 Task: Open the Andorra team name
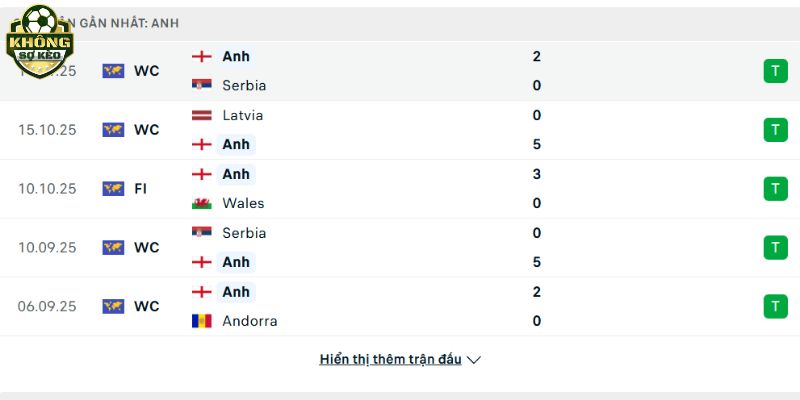click(x=250, y=321)
